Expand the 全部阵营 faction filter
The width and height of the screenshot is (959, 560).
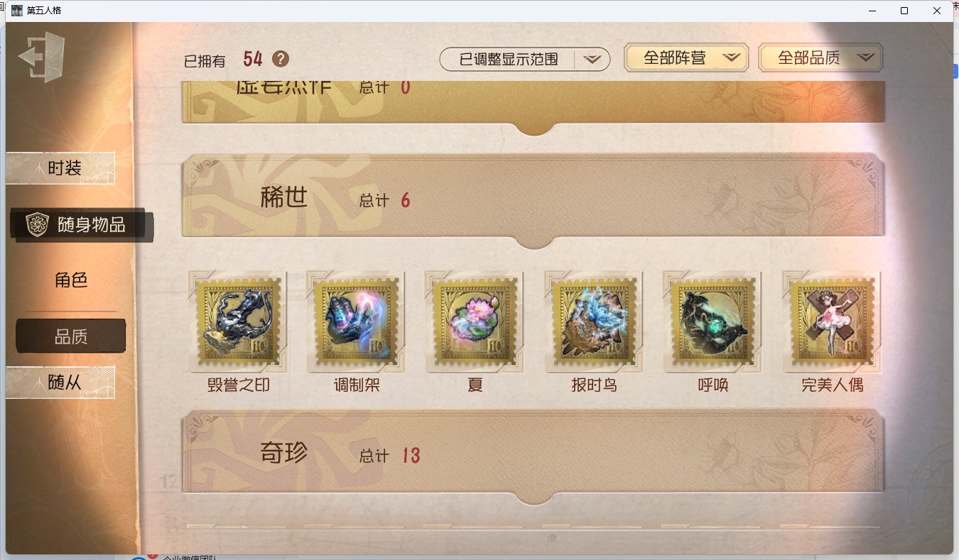686,58
